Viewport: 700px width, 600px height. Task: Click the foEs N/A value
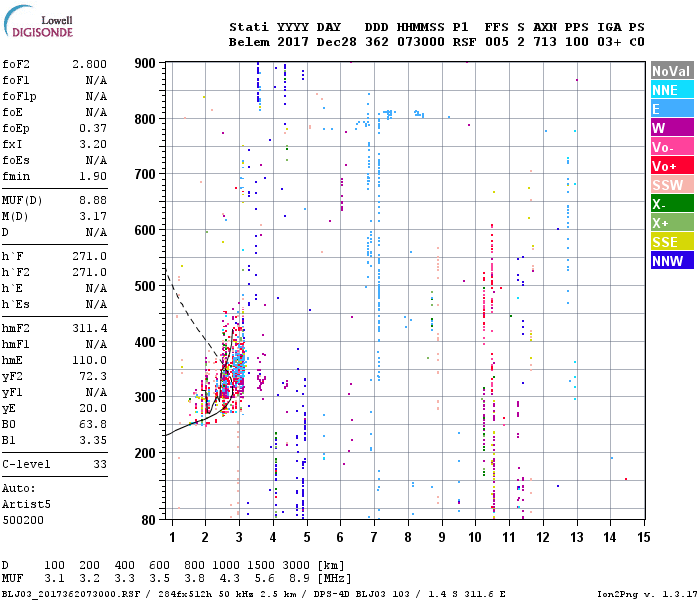pyautogui.click(x=96, y=160)
